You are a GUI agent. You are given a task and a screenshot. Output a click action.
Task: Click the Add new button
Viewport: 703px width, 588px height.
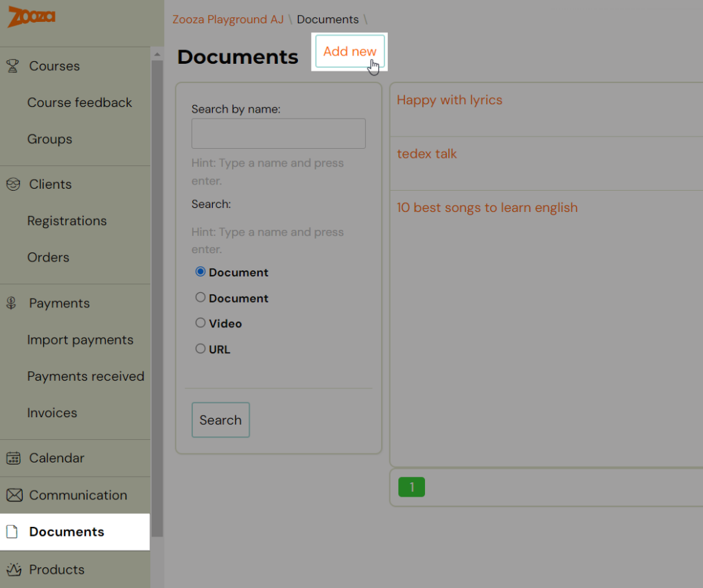coord(349,51)
